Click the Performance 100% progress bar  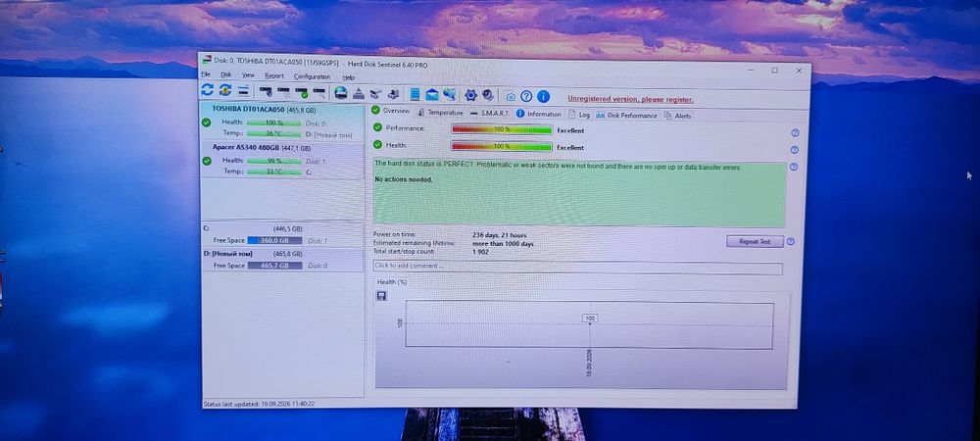[x=502, y=130]
